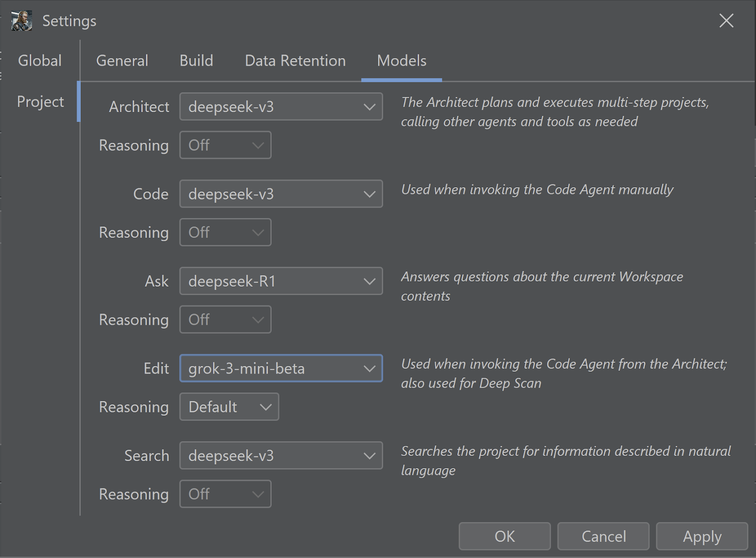This screenshot has width=756, height=558.
Task: Click the Settings app icon in title bar
Action: coord(22,21)
